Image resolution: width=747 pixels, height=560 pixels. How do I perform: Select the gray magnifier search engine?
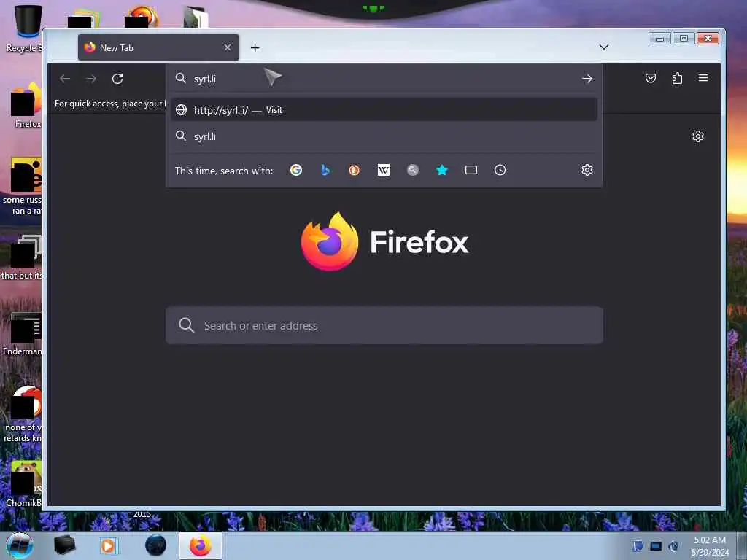[x=413, y=170]
